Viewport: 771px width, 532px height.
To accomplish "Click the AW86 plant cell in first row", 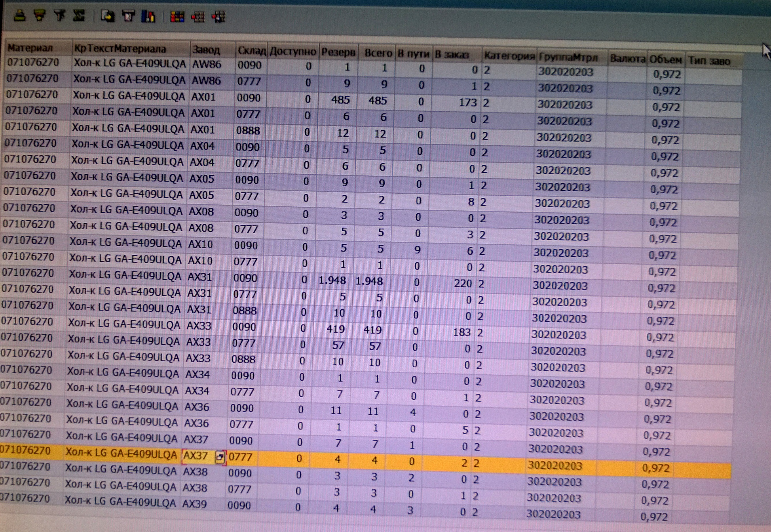I will 206,64.
